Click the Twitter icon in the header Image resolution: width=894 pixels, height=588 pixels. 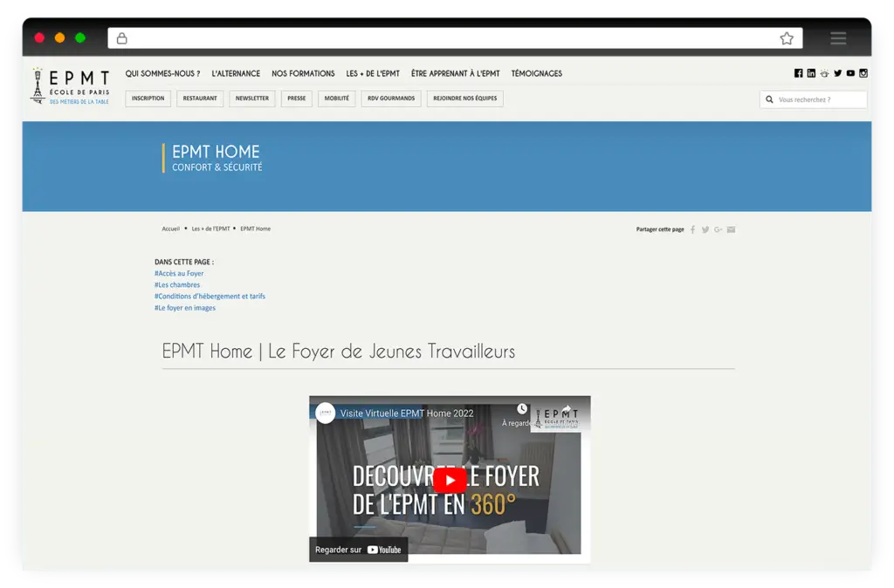(x=837, y=73)
